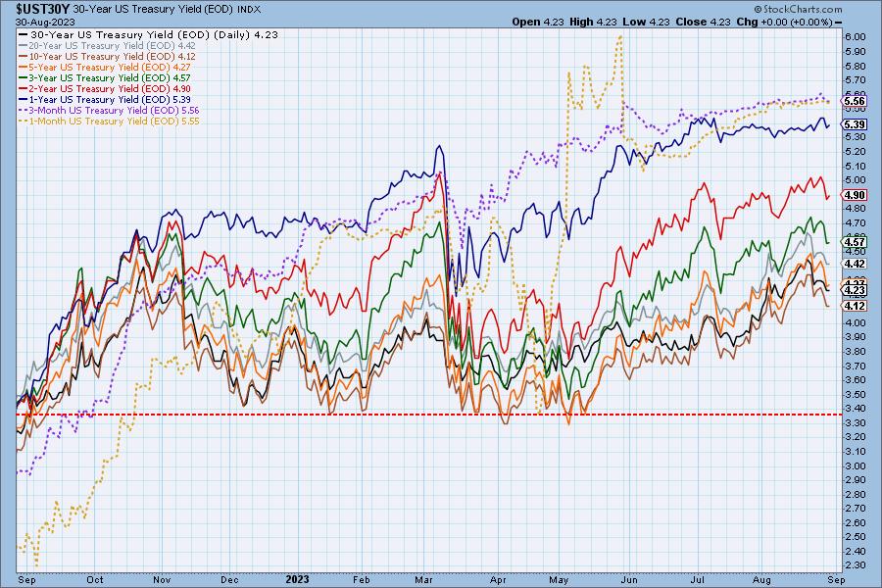Select the 10-Year US Treasury Yield legend entry
The width and height of the screenshot is (882, 588).
coord(108,56)
